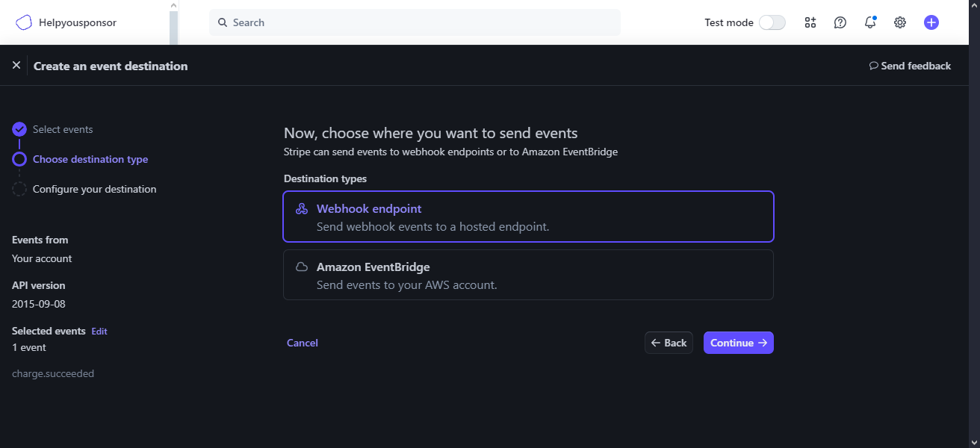Click Send feedback link
The width and height of the screenshot is (980, 448).
[910, 66]
